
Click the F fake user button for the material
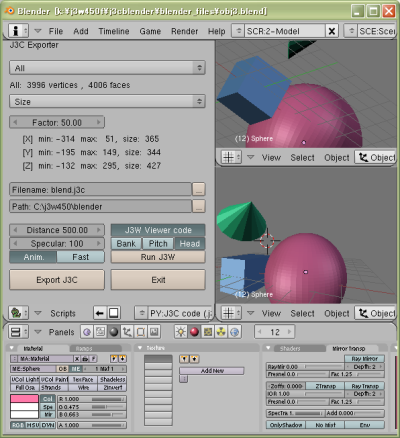[93, 359]
